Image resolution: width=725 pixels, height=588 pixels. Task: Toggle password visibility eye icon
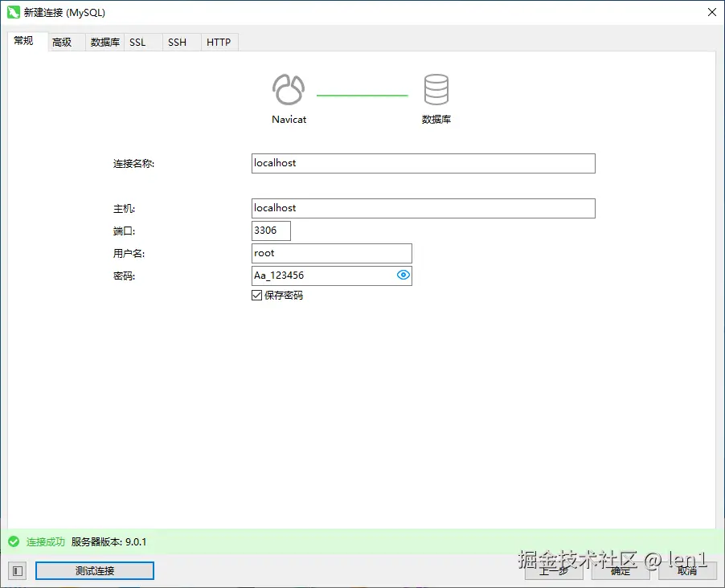point(403,275)
